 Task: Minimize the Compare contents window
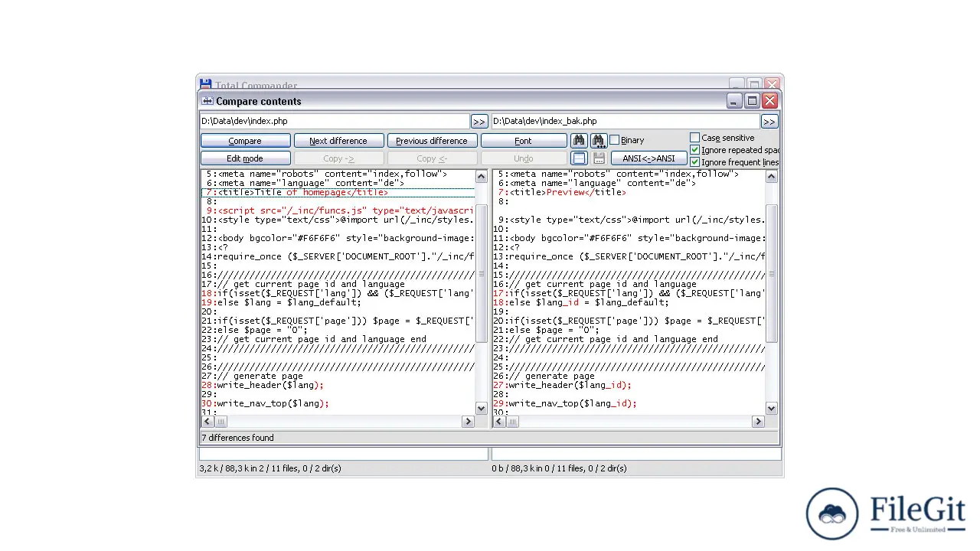[734, 101]
